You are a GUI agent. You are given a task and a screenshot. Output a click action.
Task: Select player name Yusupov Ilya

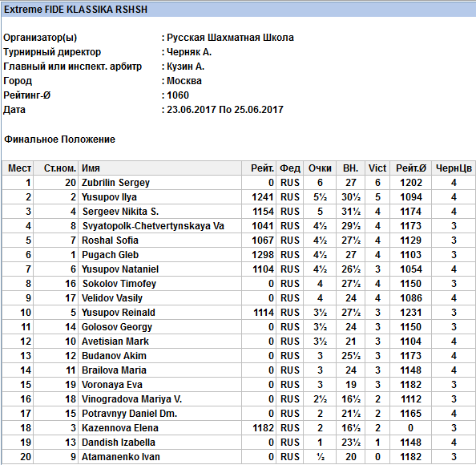109,197
